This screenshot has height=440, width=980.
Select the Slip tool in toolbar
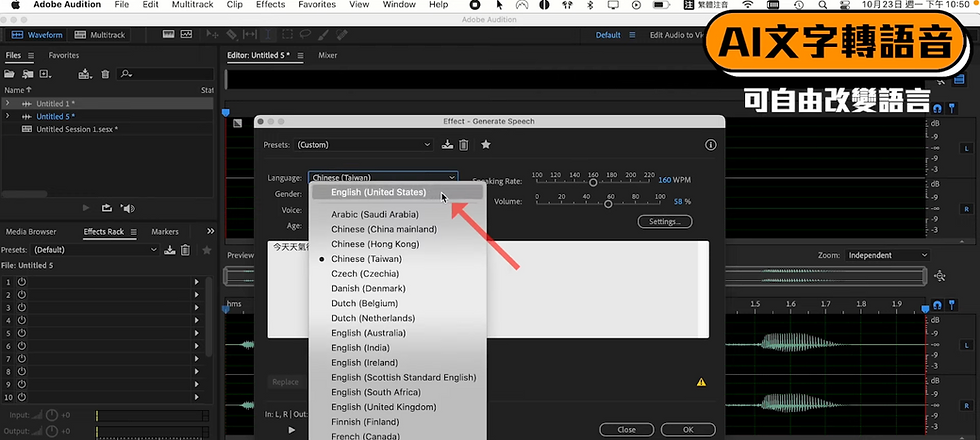250,34
